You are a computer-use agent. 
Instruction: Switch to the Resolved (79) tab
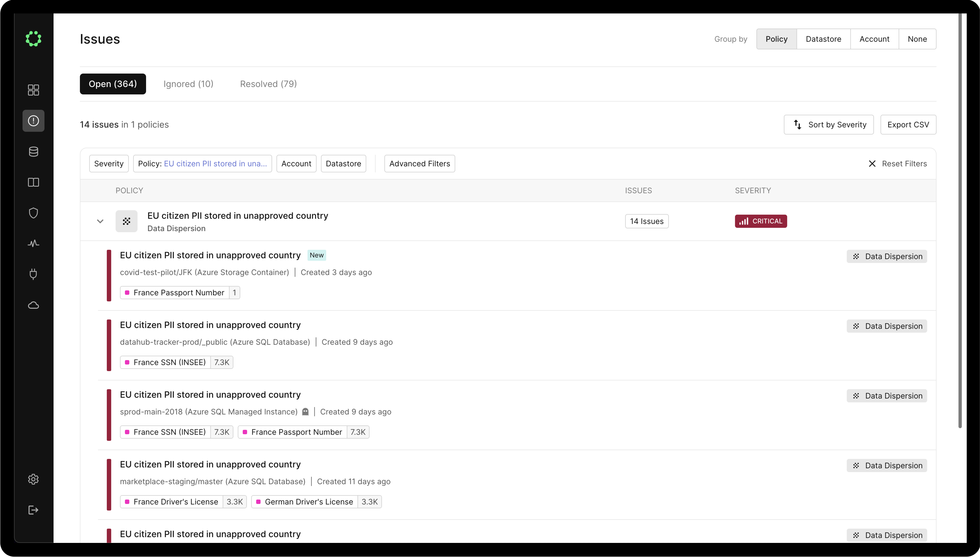[x=268, y=84]
